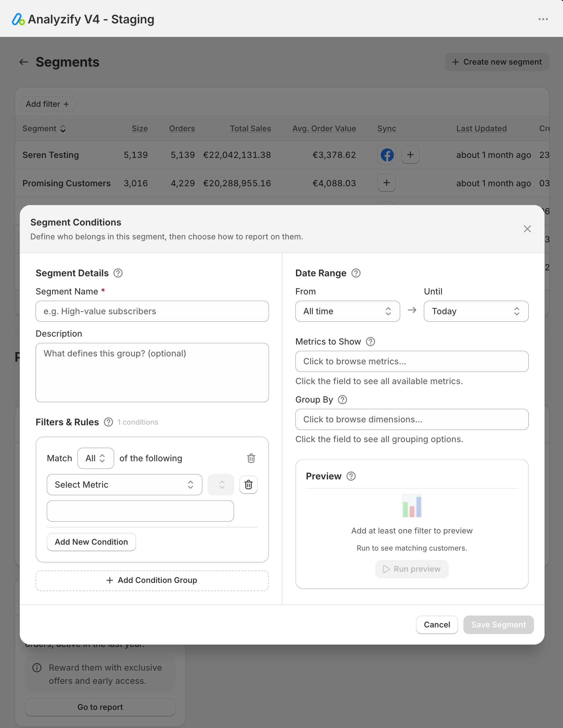The height and width of the screenshot is (728, 563).
Task: Click help icon next to Filters & Rules
Action: [108, 422]
